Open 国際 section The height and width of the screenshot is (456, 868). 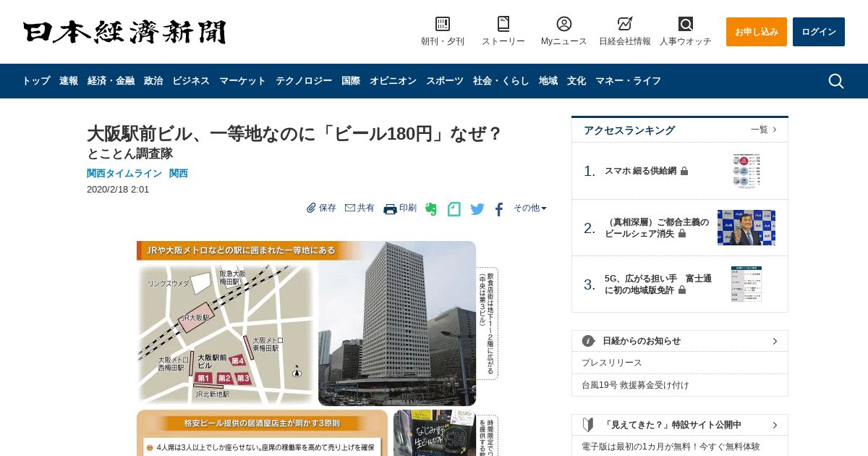pos(351,81)
